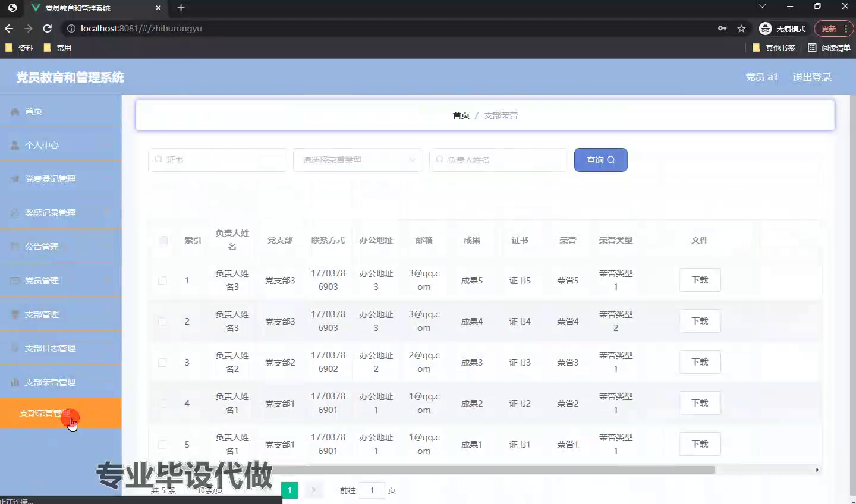Download file for 成果2 row
This screenshot has height=504, width=856.
pyautogui.click(x=700, y=403)
